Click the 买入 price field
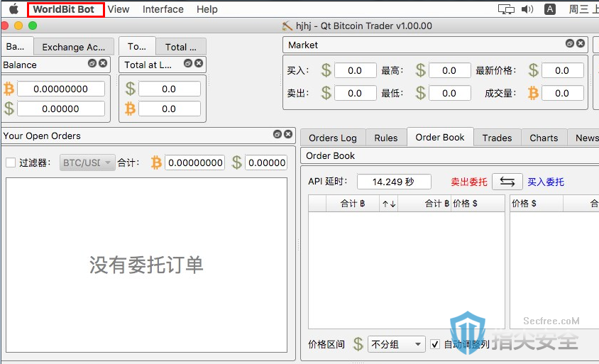 coord(356,70)
